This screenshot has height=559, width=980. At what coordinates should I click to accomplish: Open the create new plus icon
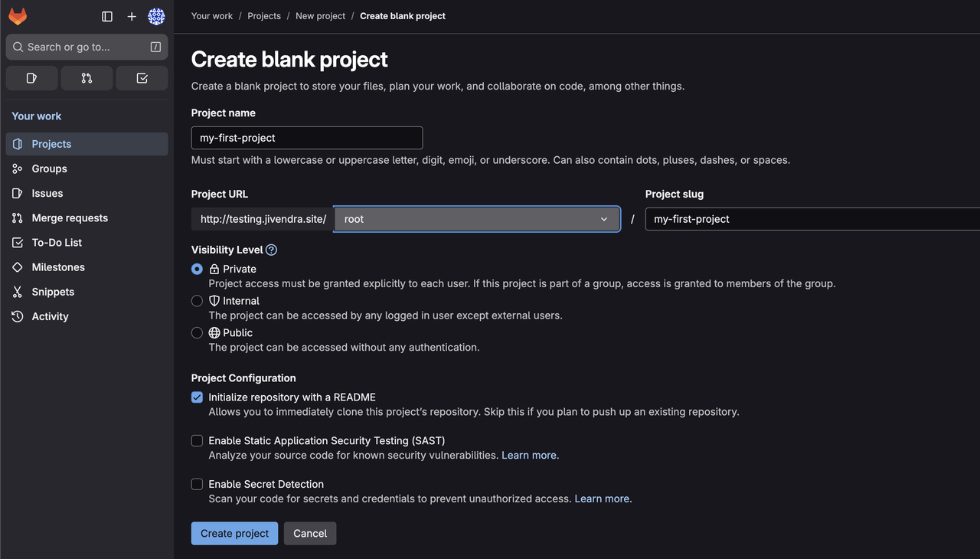(x=132, y=16)
